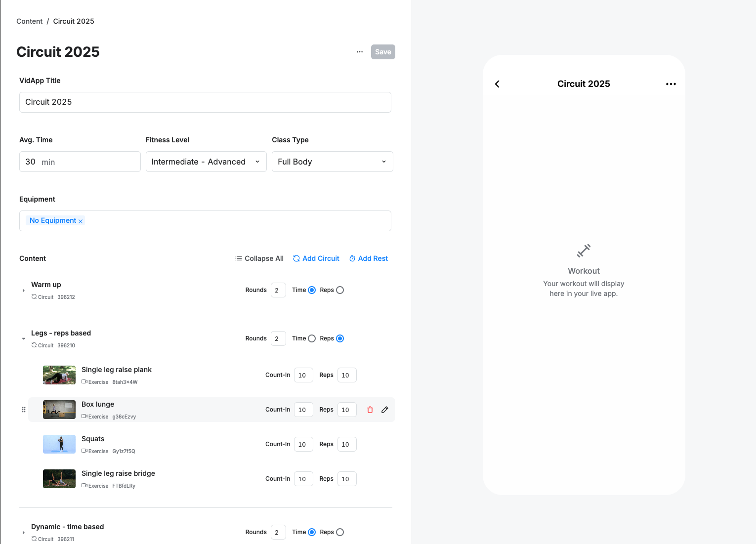The height and width of the screenshot is (544, 756).
Task: Remove the No Equipment tag
Action: 81,221
